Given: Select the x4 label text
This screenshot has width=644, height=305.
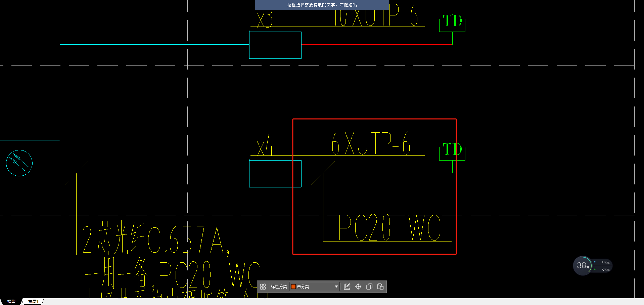Looking at the screenshot, I should pyautogui.click(x=265, y=145).
